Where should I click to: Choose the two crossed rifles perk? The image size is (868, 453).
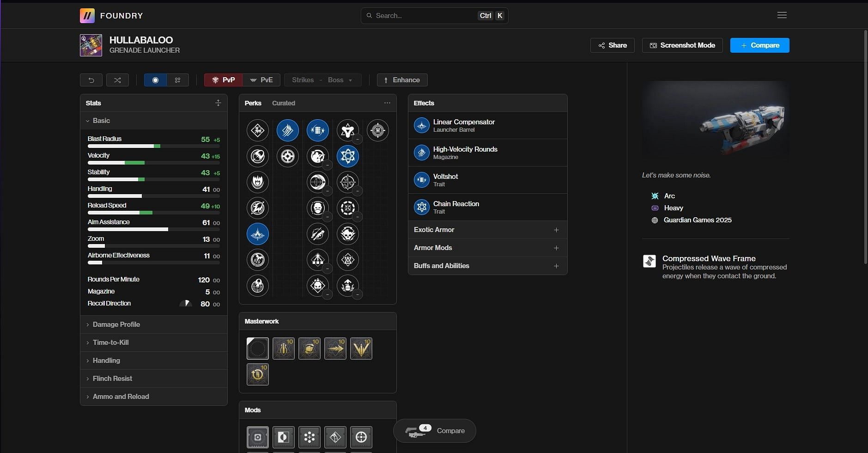pyautogui.click(x=317, y=234)
